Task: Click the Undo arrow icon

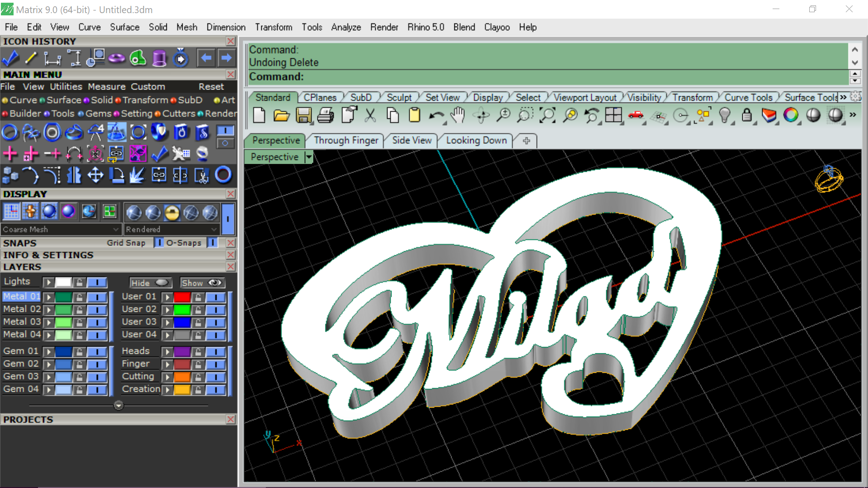Action: (x=437, y=116)
